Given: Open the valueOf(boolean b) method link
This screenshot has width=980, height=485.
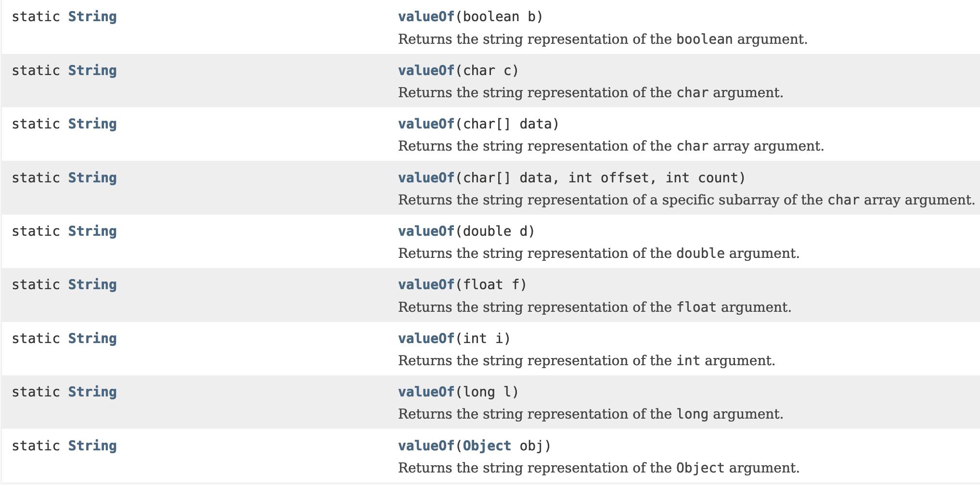Looking at the screenshot, I should tap(426, 17).
